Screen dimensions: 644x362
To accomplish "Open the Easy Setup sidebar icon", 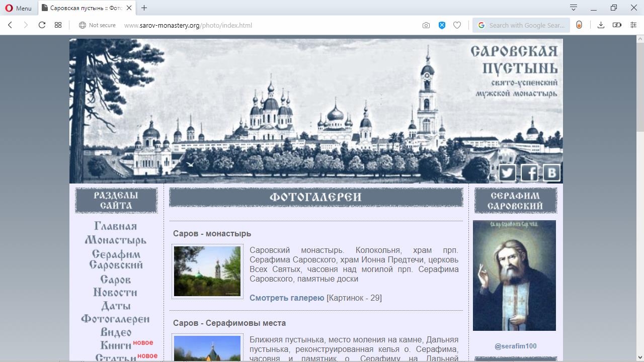I will click(633, 25).
